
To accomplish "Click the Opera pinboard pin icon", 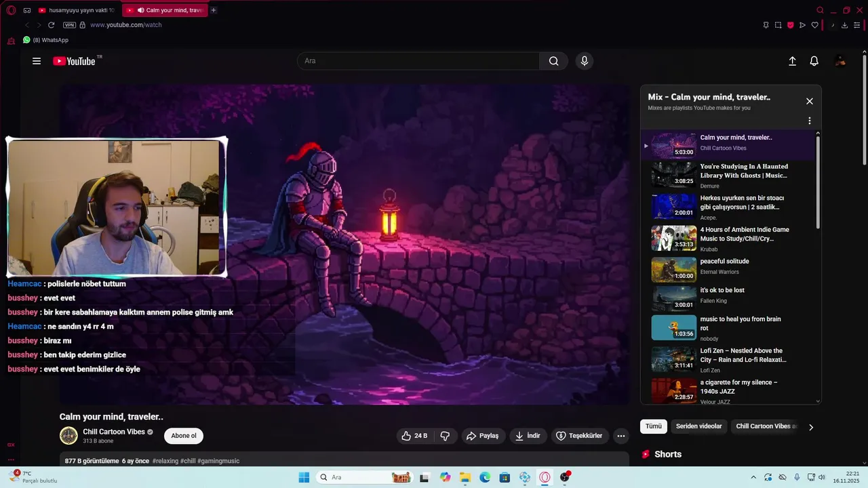I will coord(766,25).
